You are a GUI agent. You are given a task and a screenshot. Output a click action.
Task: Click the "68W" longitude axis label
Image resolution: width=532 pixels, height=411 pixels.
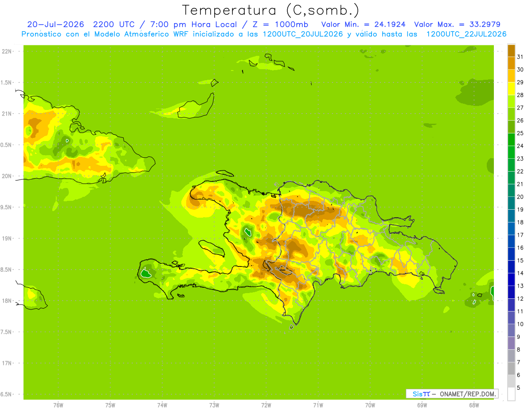pos(473,405)
